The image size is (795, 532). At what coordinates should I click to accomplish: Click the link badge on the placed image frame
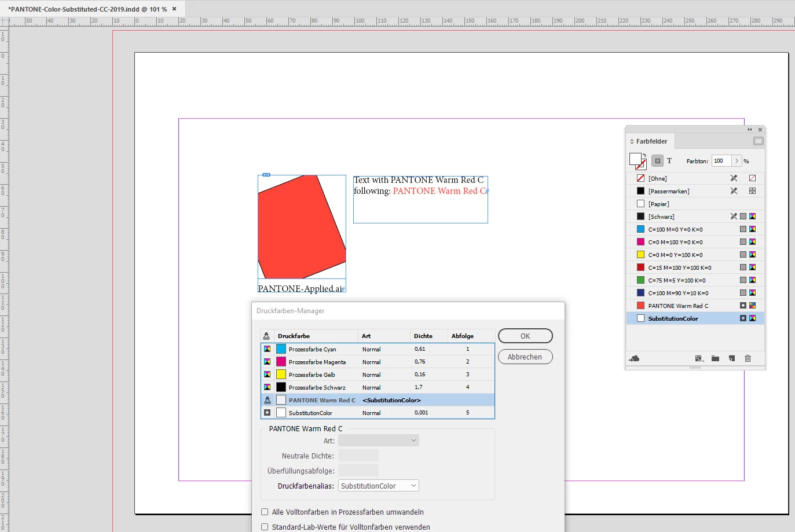click(x=266, y=175)
